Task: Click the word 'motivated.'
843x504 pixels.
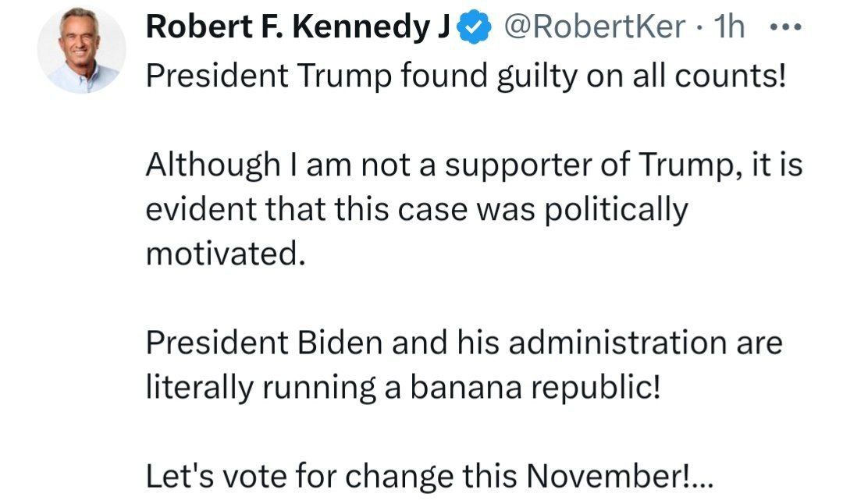Action: [225, 254]
